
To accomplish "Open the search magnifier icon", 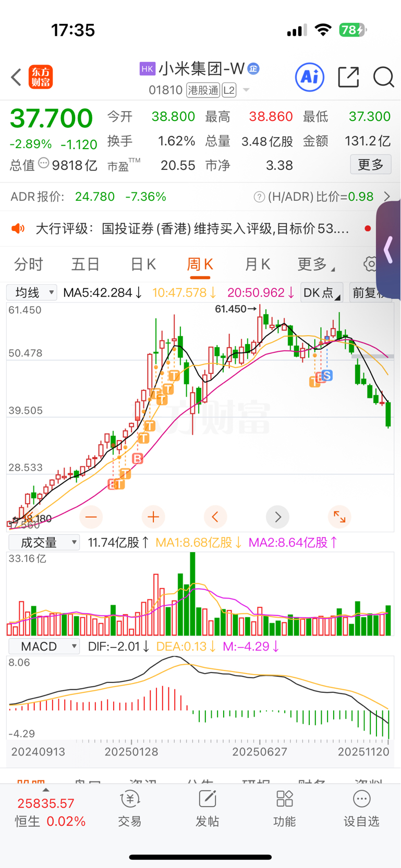I will pos(383,77).
